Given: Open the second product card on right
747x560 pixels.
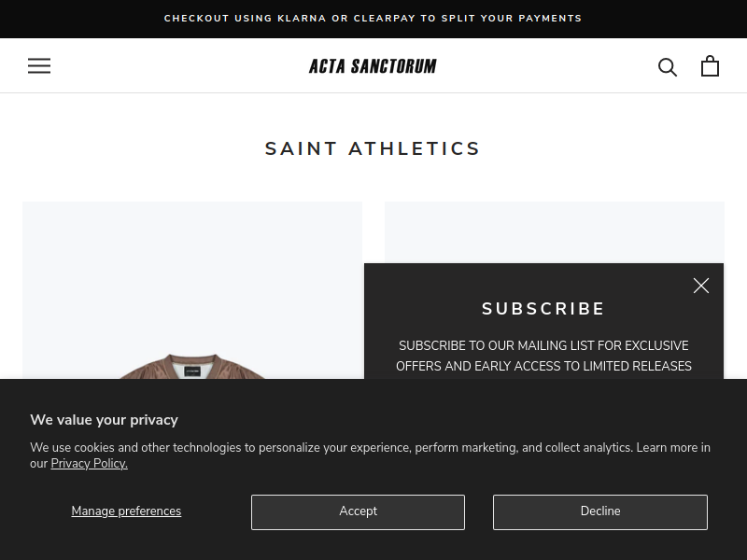Looking at the screenshot, I should (x=555, y=231).
